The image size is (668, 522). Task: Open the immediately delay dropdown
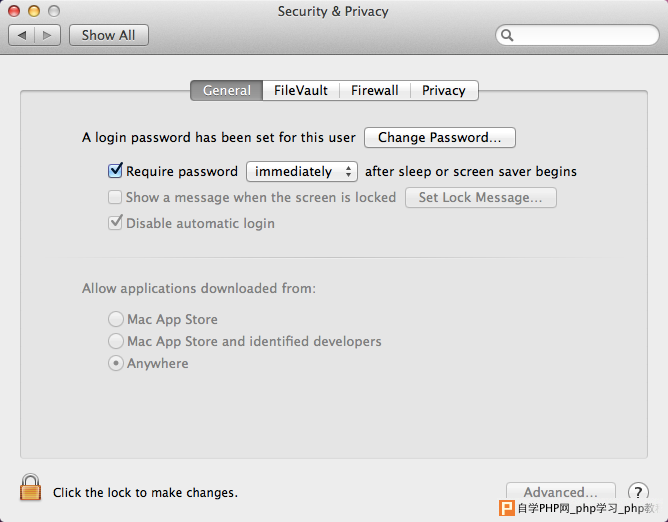click(302, 171)
